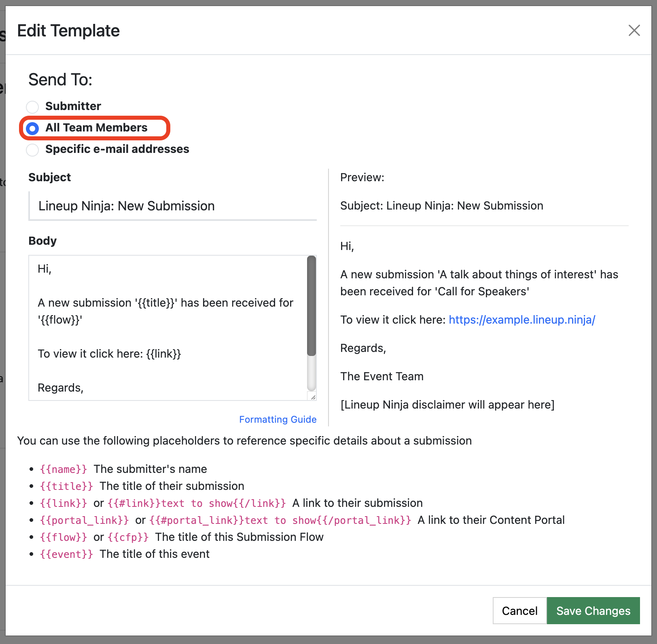Click the Body field label
The image size is (657, 644).
point(42,241)
